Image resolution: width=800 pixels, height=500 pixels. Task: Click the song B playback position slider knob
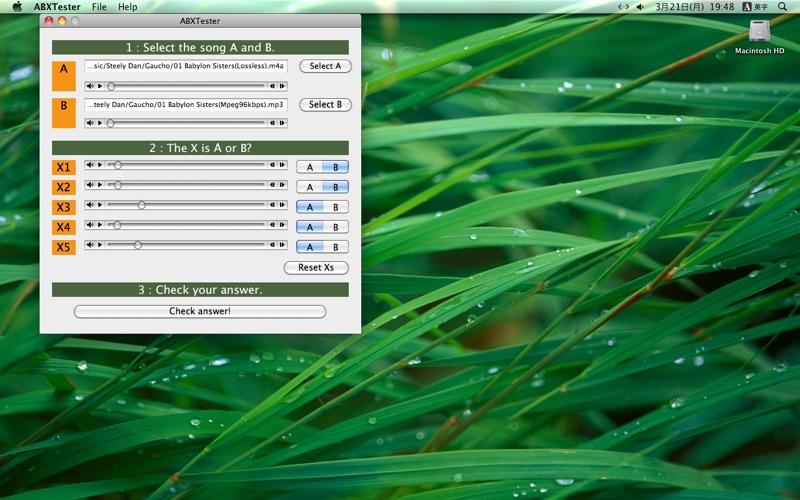click(x=110, y=123)
